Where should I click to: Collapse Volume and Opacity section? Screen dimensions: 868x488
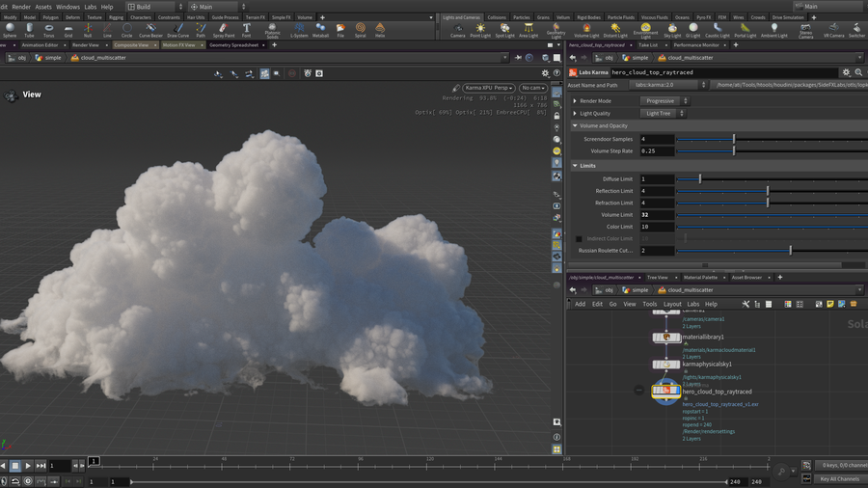(x=575, y=125)
